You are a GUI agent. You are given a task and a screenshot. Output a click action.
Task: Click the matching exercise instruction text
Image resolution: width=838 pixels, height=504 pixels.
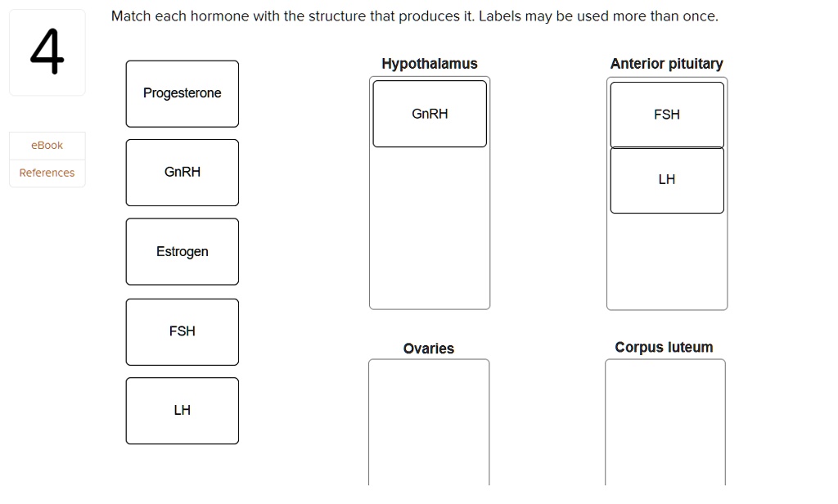(x=416, y=16)
